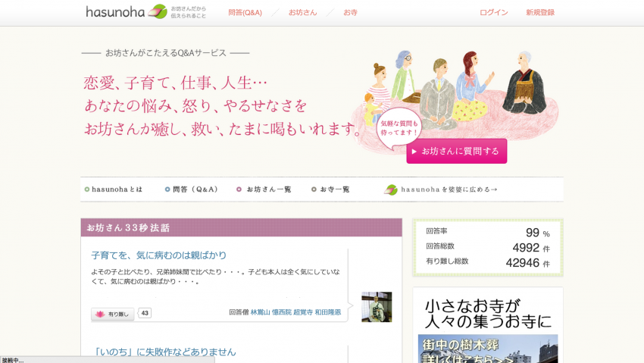Open the お坊さん top navigation item
The image size is (644, 363).
point(302,12)
